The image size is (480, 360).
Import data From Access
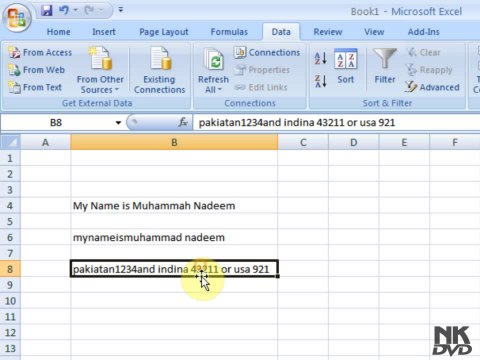[x=40, y=52]
